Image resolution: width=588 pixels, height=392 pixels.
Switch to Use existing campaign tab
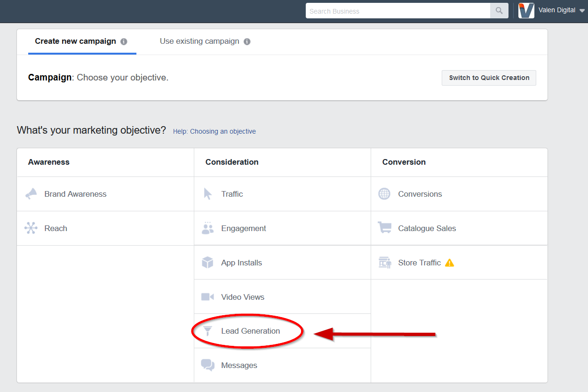(199, 41)
